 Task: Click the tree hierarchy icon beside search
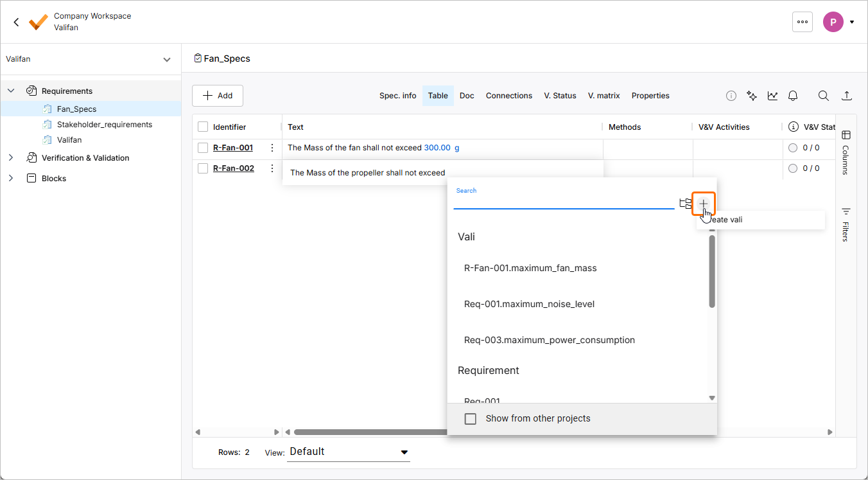685,203
